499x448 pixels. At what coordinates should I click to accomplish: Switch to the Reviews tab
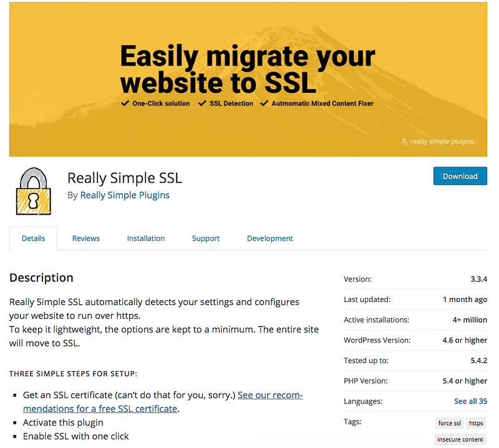point(86,238)
